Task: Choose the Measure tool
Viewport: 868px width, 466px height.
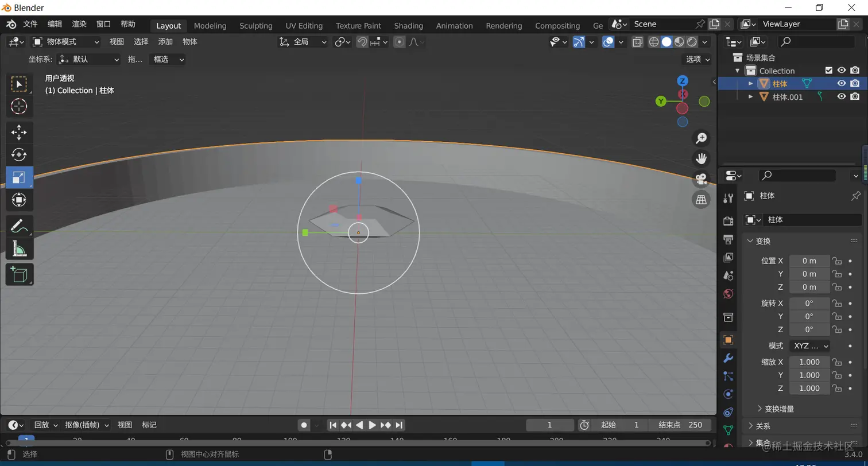Action: (19, 248)
